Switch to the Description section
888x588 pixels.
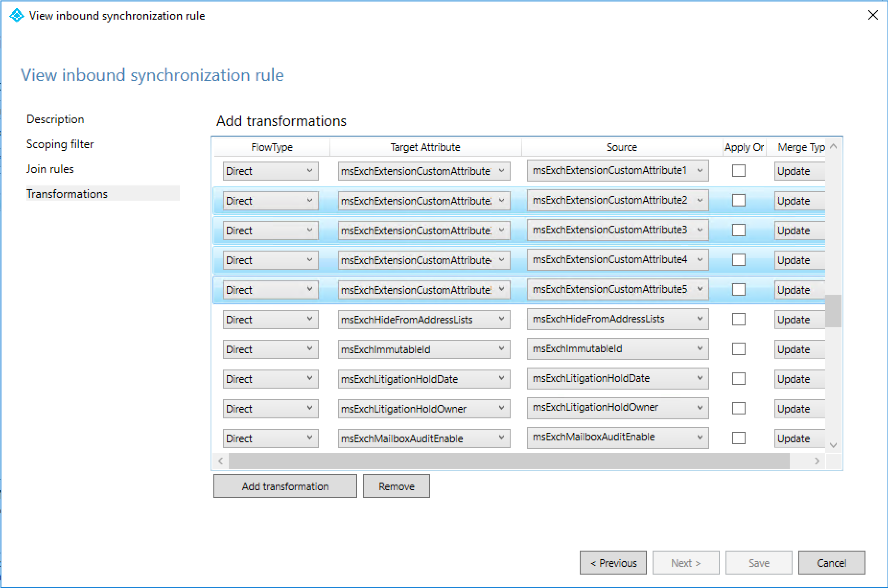pyautogui.click(x=55, y=119)
